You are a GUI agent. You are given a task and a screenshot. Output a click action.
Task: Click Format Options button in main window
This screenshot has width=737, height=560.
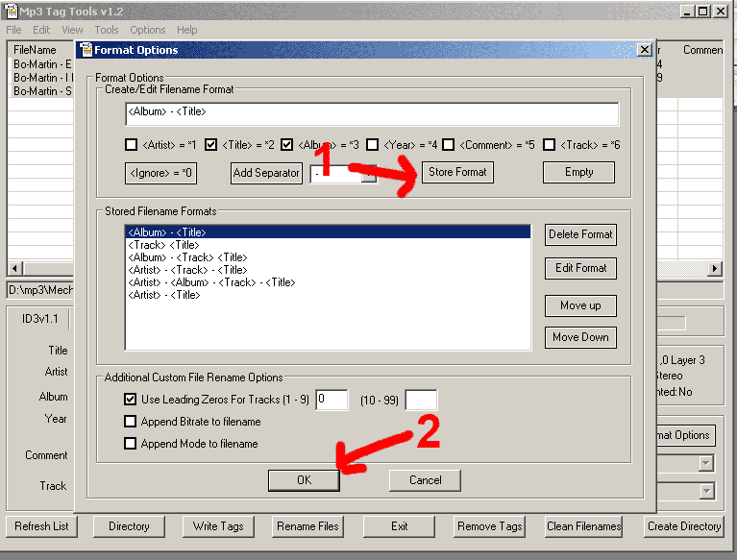[x=685, y=435]
